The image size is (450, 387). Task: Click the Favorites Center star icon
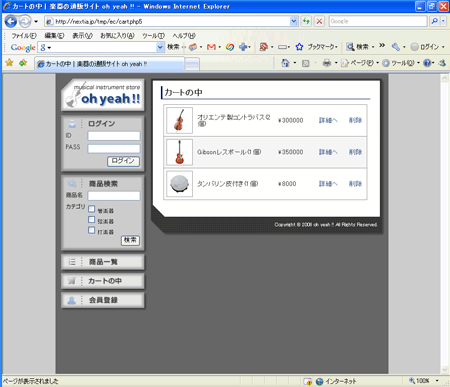click(9, 63)
